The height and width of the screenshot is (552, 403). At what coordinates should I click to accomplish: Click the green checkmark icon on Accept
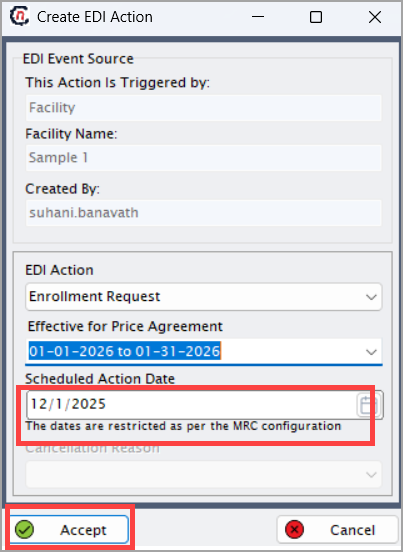[x=24, y=529]
